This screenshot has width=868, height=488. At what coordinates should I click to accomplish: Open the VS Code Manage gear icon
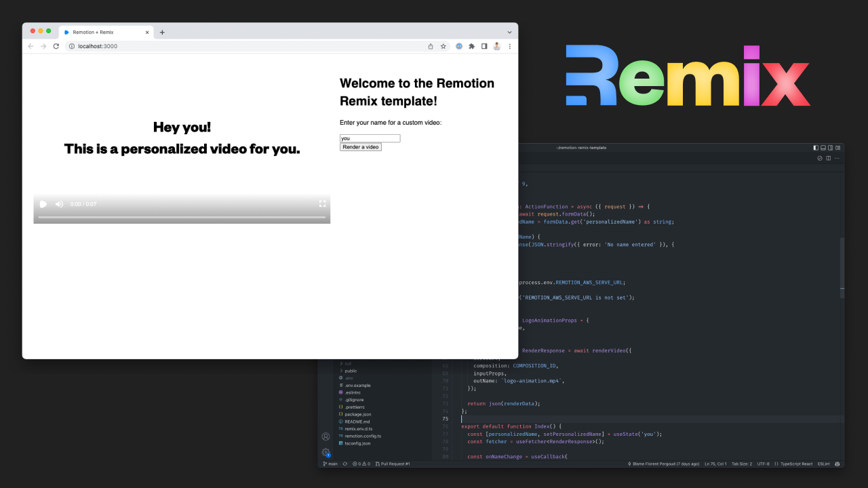pos(325,451)
